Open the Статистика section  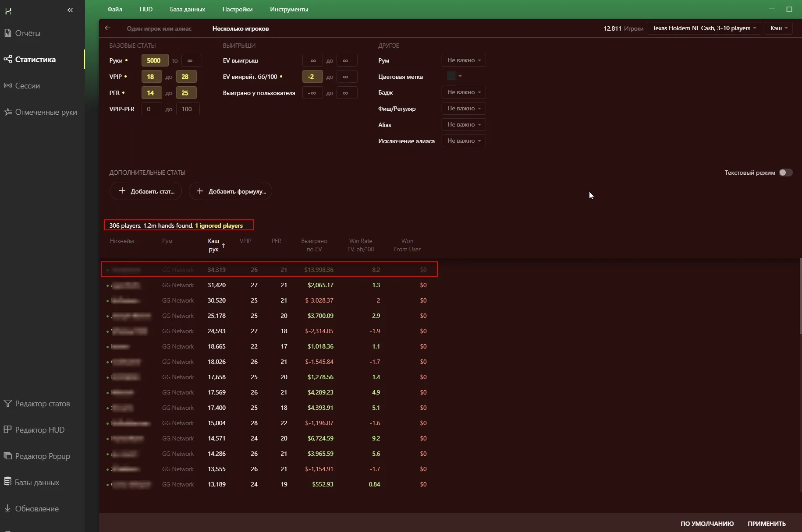point(35,60)
